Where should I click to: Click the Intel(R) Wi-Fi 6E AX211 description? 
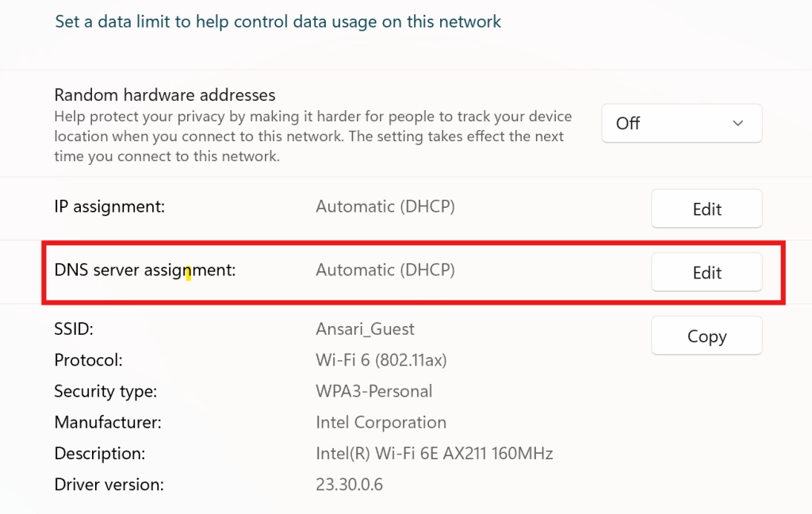pyautogui.click(x=434, y=454)
